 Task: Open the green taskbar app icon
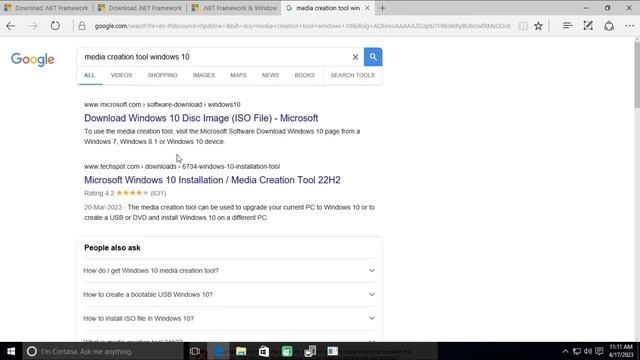pos(287,351)
